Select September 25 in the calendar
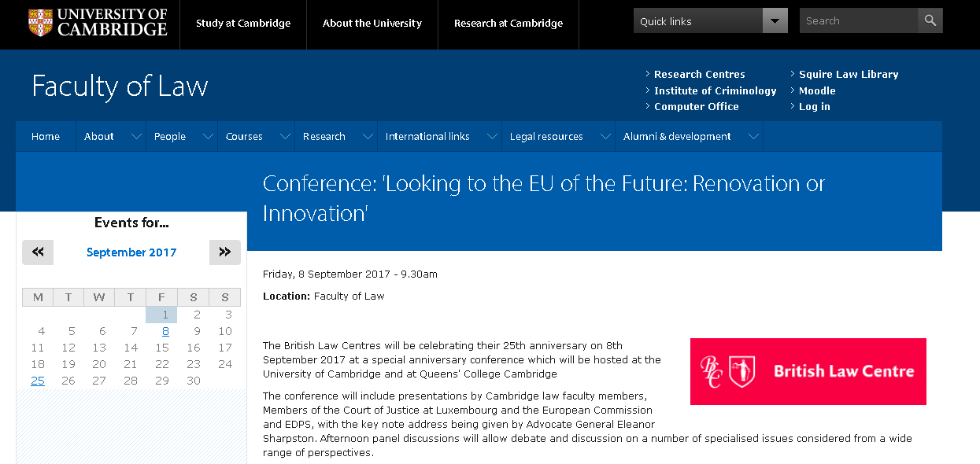 [38, 381]
